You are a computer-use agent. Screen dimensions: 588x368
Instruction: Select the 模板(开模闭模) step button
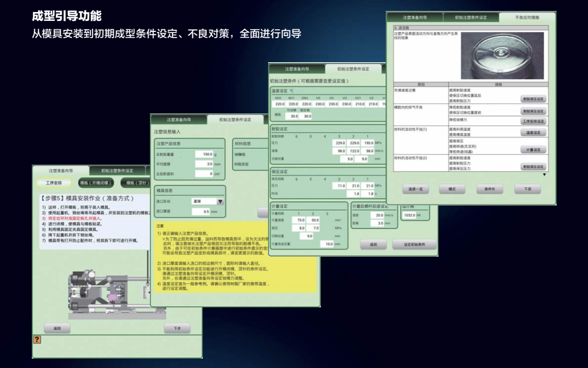pyautogui.click(x=96, y=183)
